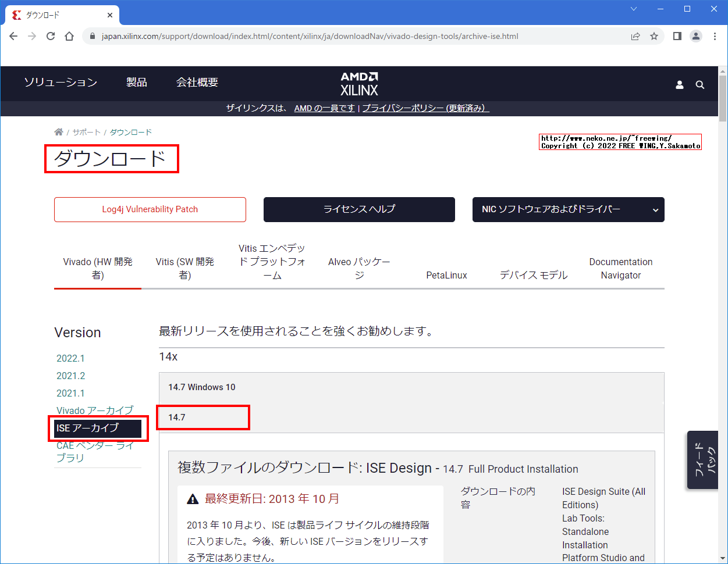Select the user account icon in the top navigation

pyautogui.click(x=679, y=84)
